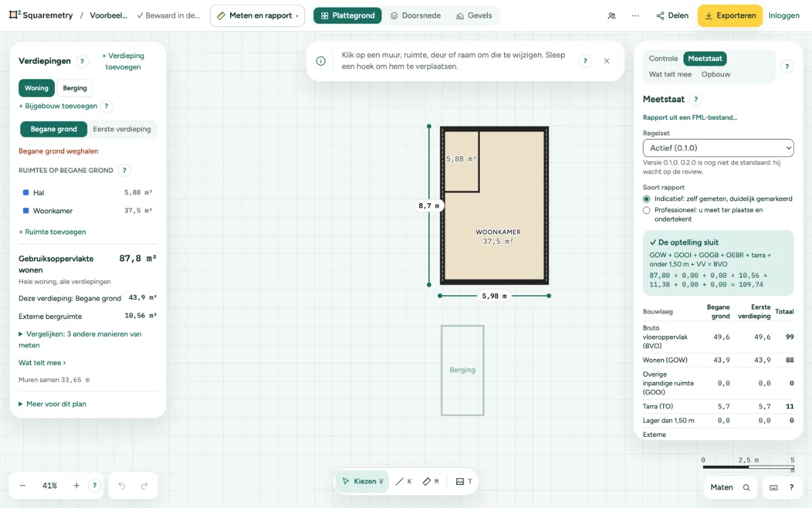Switch to the Doorsnede view tab

[415, 16]
